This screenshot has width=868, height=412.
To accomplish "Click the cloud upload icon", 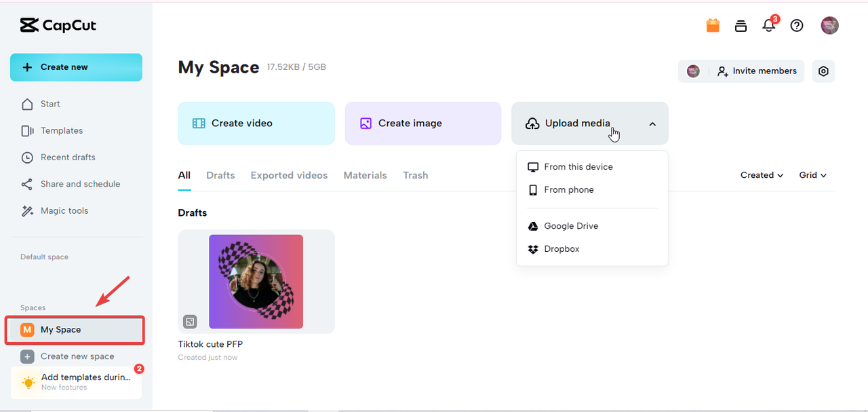I will [x=533, y=124].
